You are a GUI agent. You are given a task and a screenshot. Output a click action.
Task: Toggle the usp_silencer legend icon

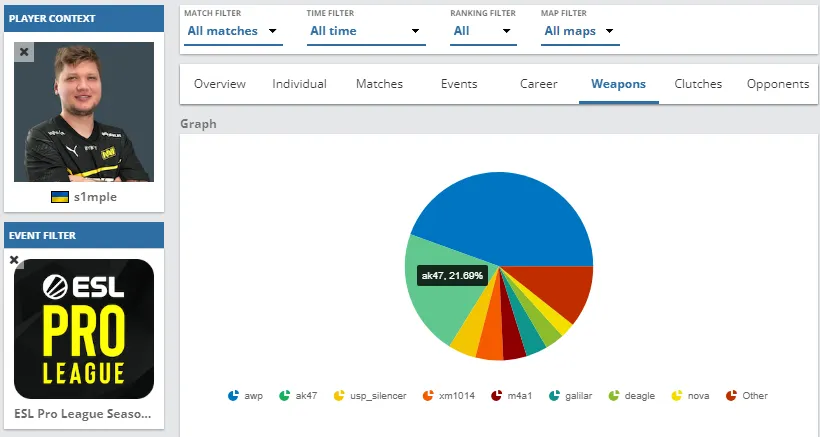coord(339,396)
